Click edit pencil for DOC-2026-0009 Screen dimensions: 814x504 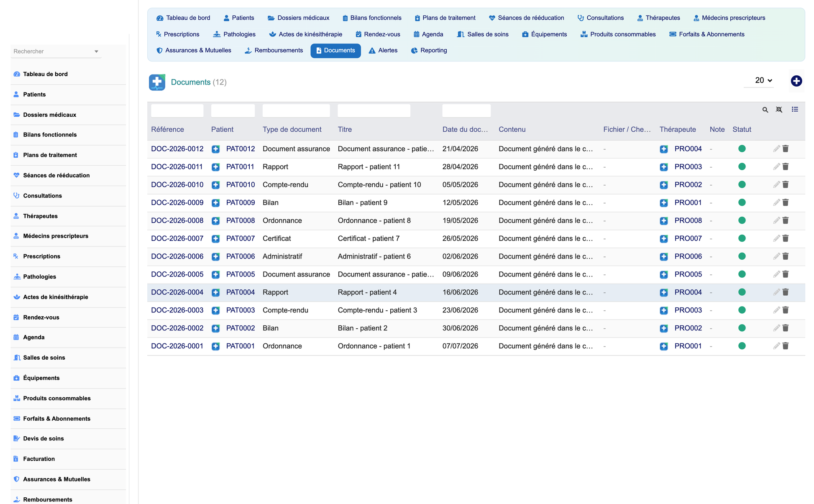[x=776, y=202]
